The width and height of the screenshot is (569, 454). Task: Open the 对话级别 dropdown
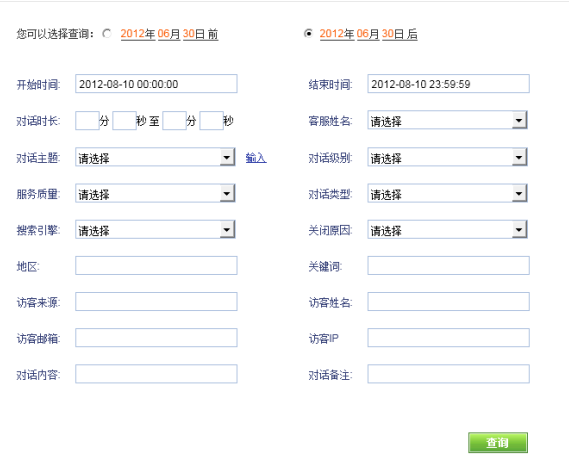click(447, 157)
